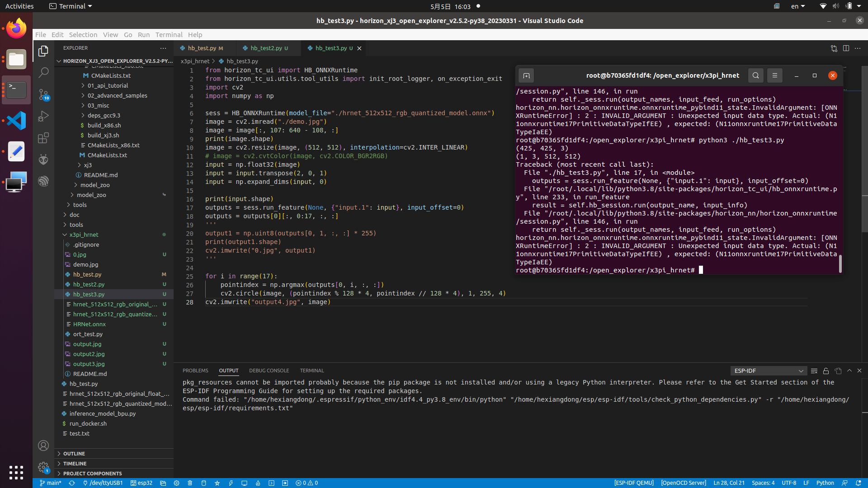Toggle output panel scroll lock icon
Screen dimensions: 868x488
826,371
